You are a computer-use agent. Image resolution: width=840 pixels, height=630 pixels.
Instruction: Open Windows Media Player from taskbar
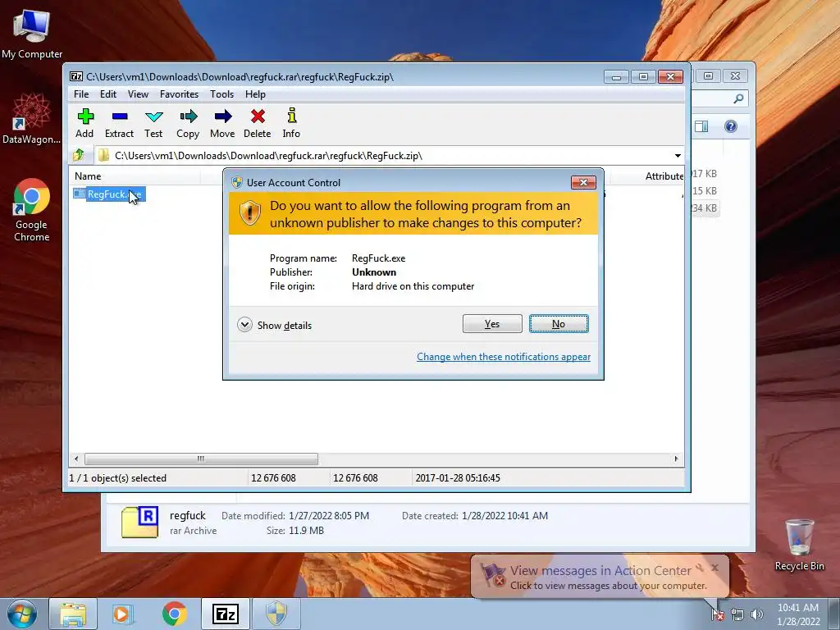(122, 614)
